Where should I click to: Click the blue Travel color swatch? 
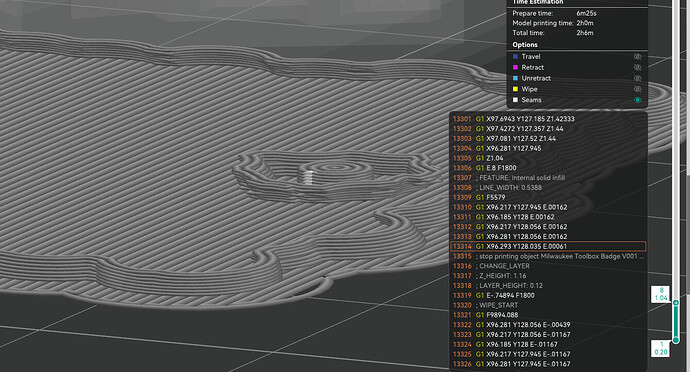515,57
